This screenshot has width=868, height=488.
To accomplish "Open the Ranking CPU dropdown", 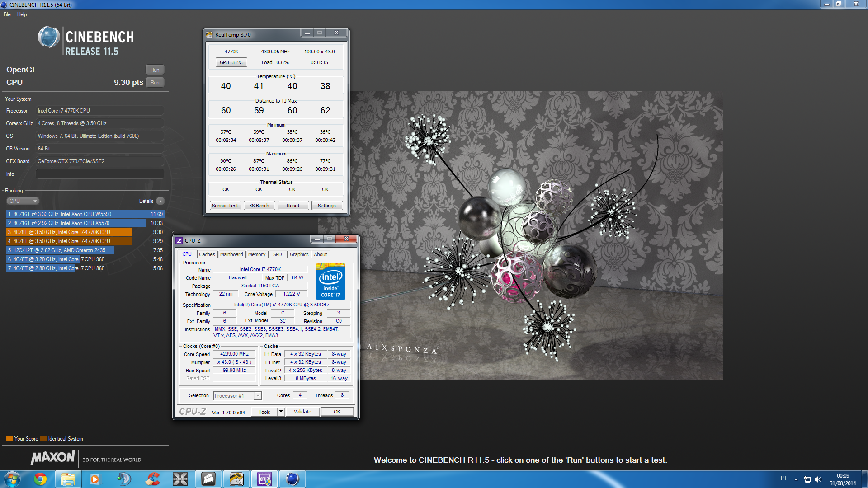I will tap(23, 201).
